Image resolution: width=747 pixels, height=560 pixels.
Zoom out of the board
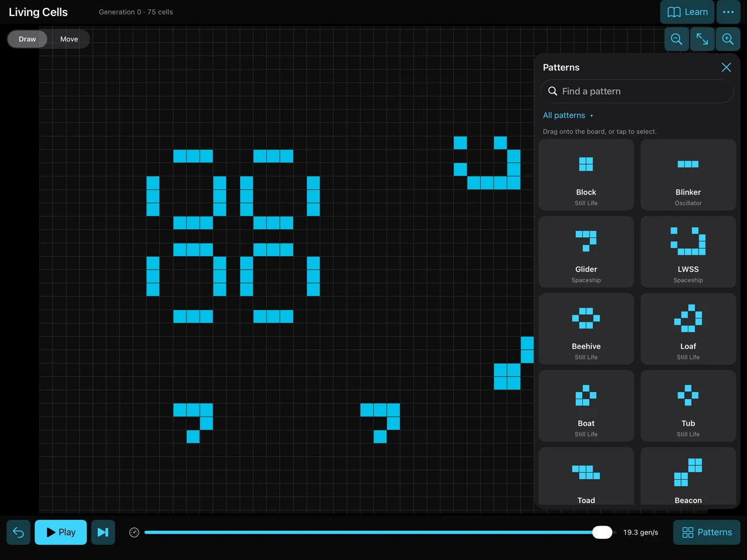677,39
